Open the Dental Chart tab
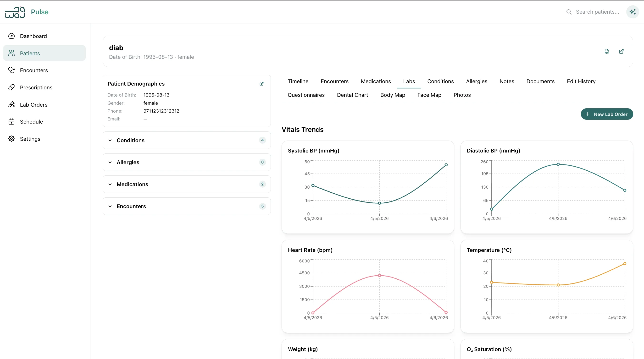644x359 pixels. click(x=352, y=95)
